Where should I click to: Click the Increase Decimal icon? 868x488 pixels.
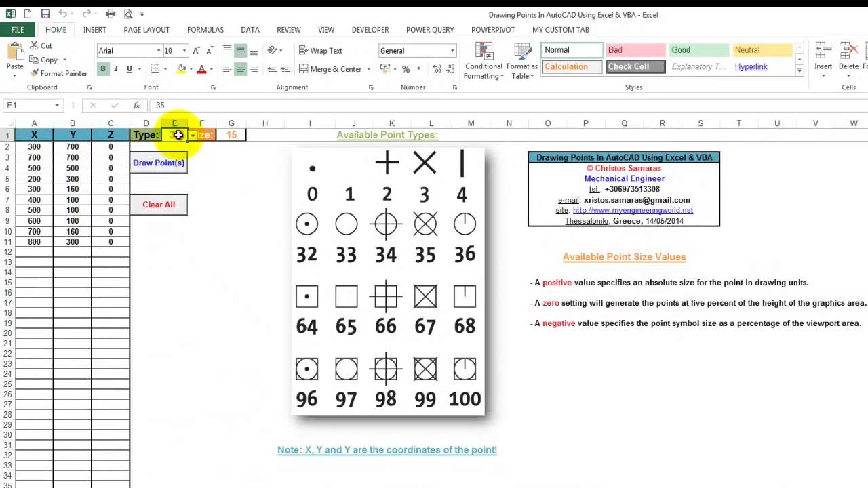tap(437, 69)
